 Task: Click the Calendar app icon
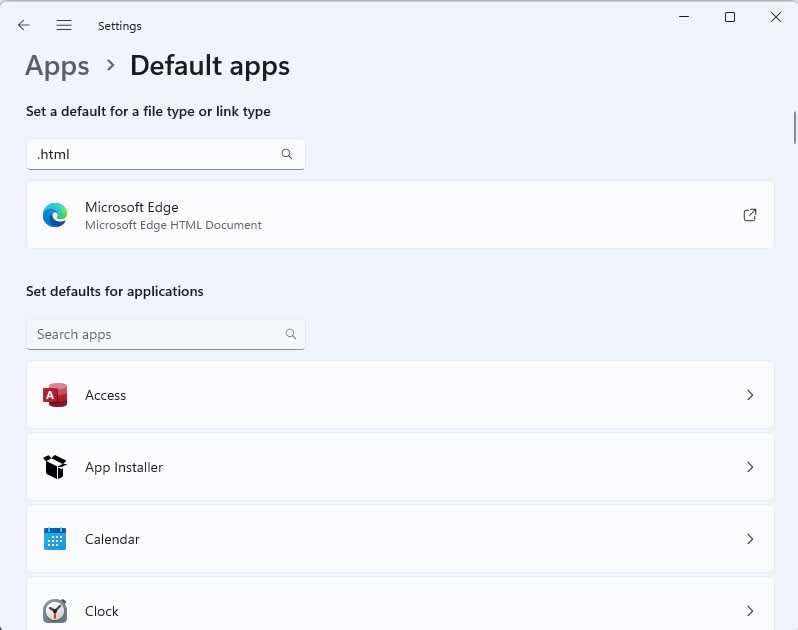[x=55, y=539]
